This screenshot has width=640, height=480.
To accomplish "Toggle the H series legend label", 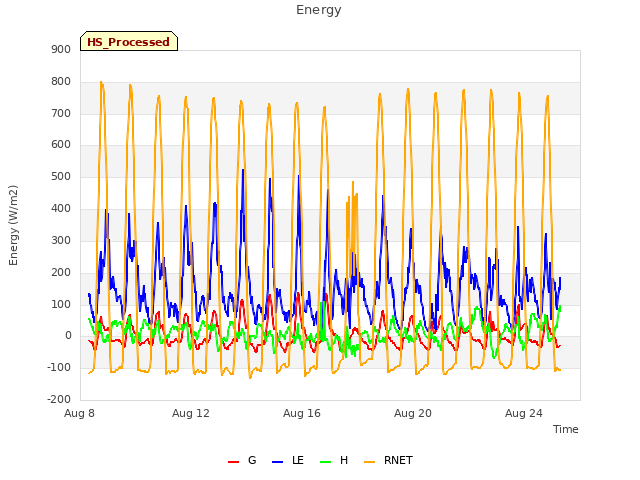I will [344, 460].
